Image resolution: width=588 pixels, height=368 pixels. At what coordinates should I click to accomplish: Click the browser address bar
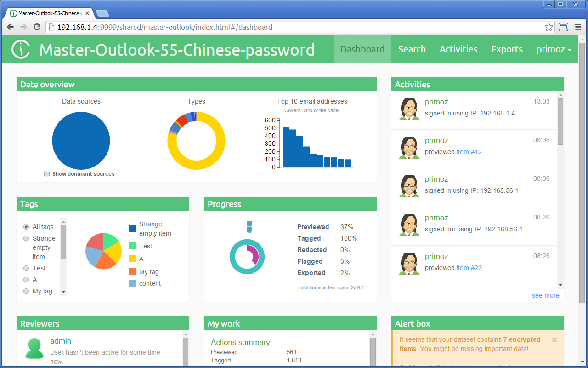(x=294, y=27)
